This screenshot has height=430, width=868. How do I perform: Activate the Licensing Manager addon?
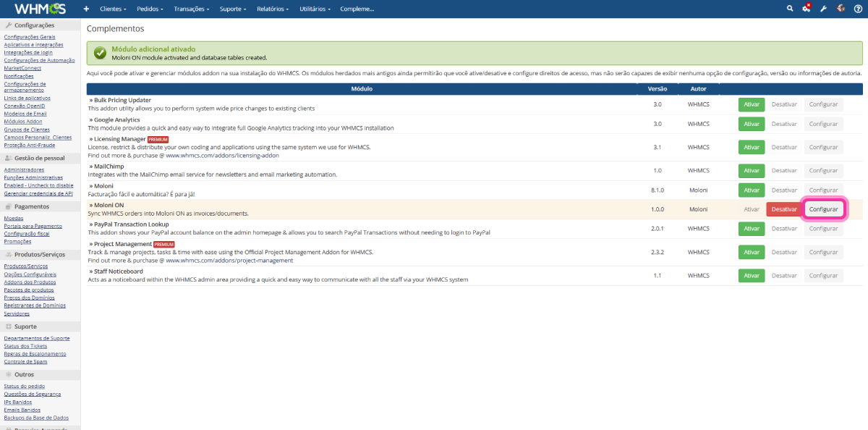pos(751,147)
